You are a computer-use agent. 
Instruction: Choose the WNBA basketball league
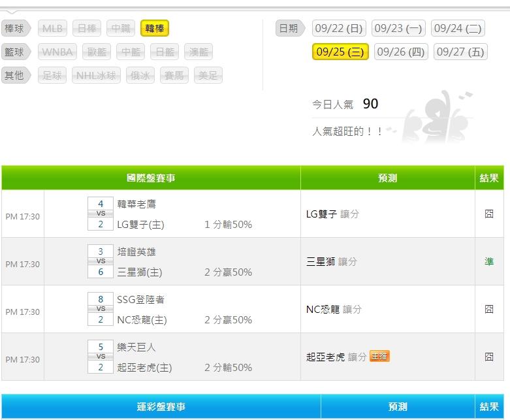(57, 52)
